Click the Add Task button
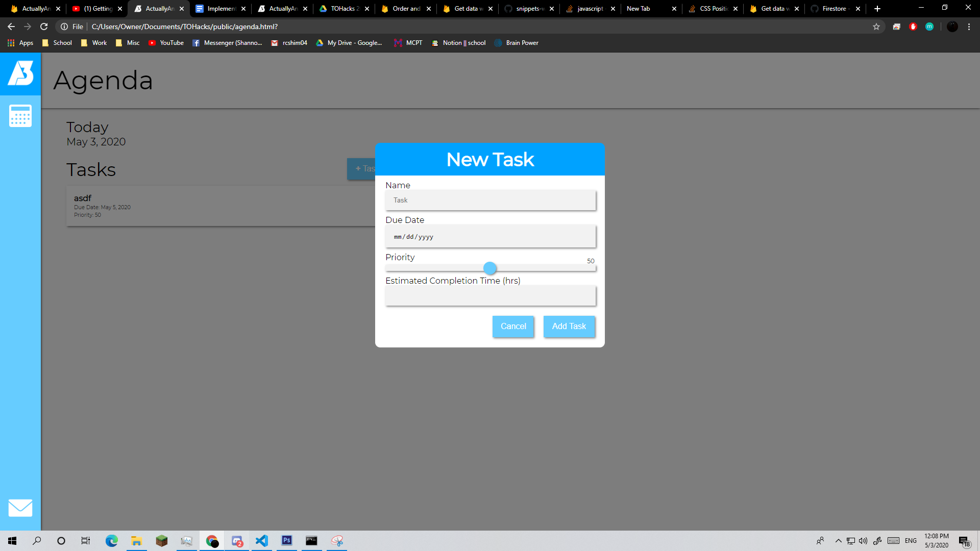 pyautogui.click(x=569, y=327)
